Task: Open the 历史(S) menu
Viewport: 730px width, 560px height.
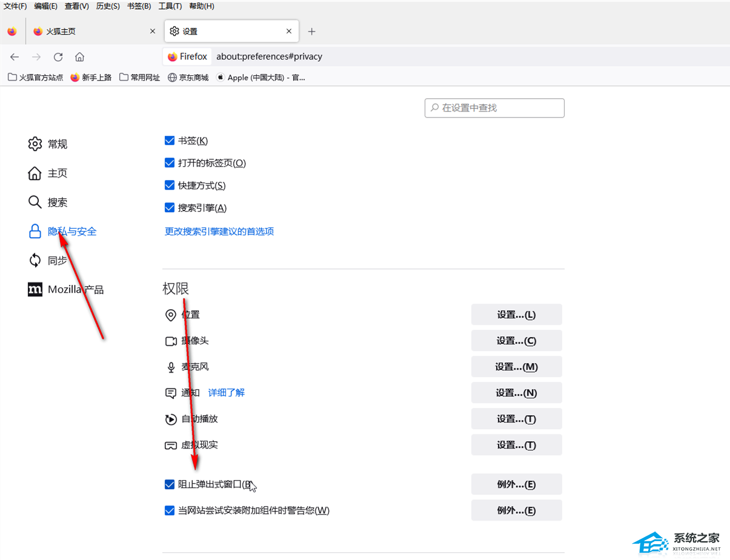Action: (x=108, y=6)
